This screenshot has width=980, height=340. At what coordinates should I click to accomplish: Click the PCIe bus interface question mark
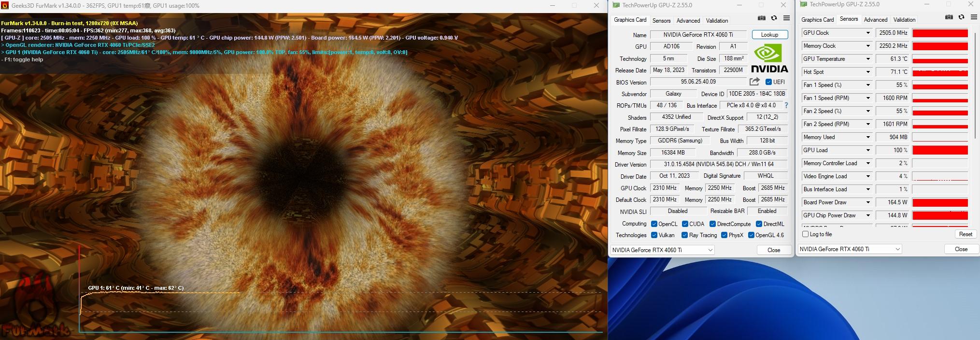coord(786,105)
